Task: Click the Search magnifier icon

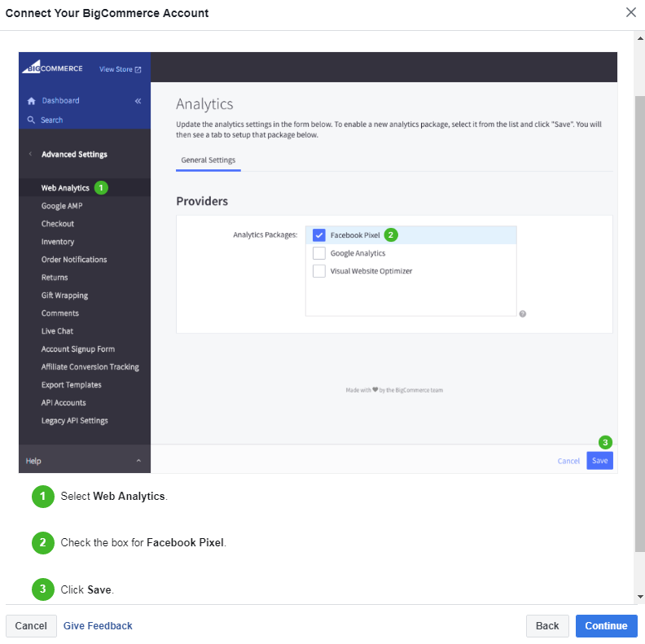Action: pyautogui.click(x=31, y=120)
